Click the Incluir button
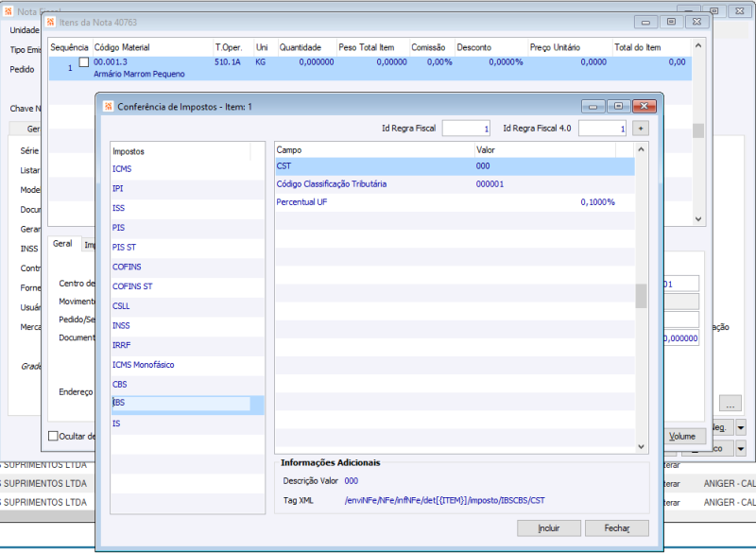 549,527
